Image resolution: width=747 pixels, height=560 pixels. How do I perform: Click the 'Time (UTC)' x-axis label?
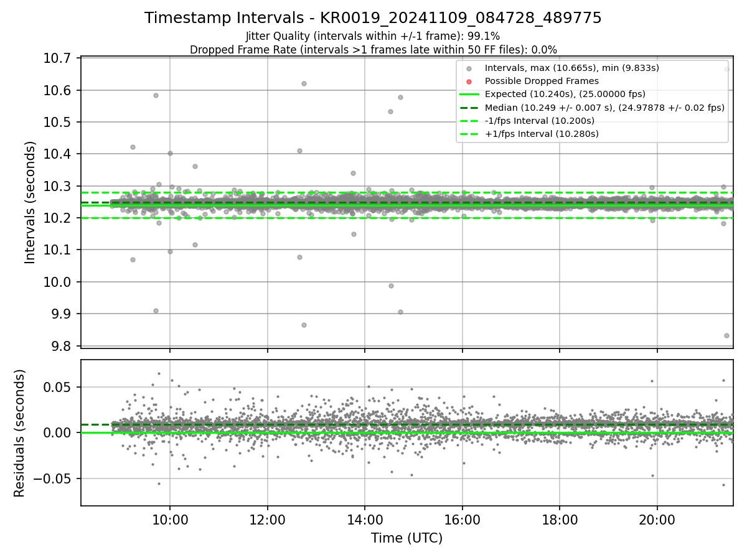[x=406, y=538]
